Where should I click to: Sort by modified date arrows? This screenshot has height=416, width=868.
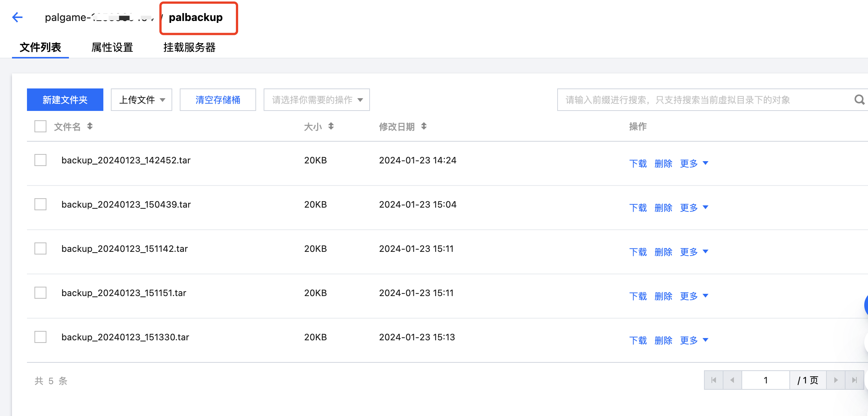coord(424,126)
